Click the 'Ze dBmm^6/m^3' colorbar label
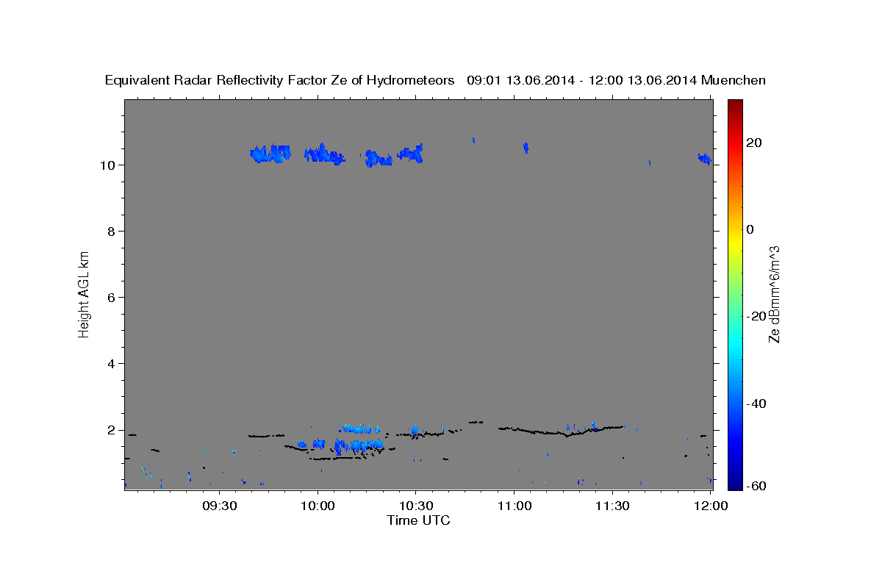The height and width of the screenshot is (588, 882). click(774, 294)
